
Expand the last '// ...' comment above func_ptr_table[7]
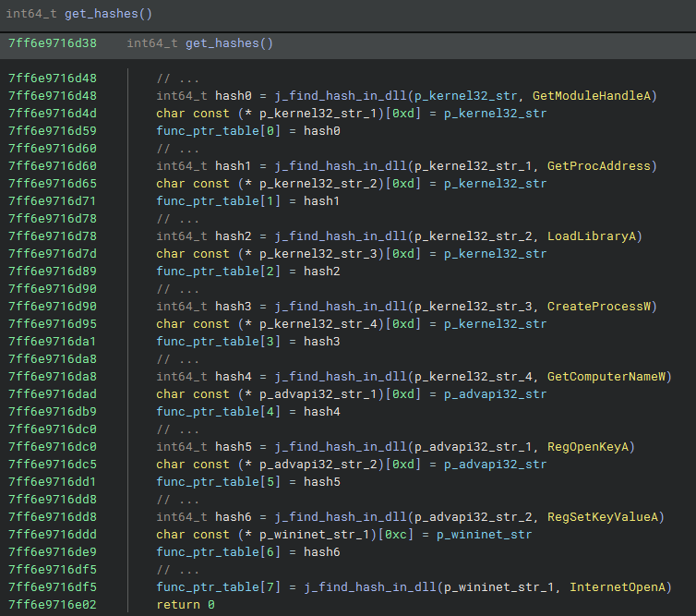[x=176, y=570]
